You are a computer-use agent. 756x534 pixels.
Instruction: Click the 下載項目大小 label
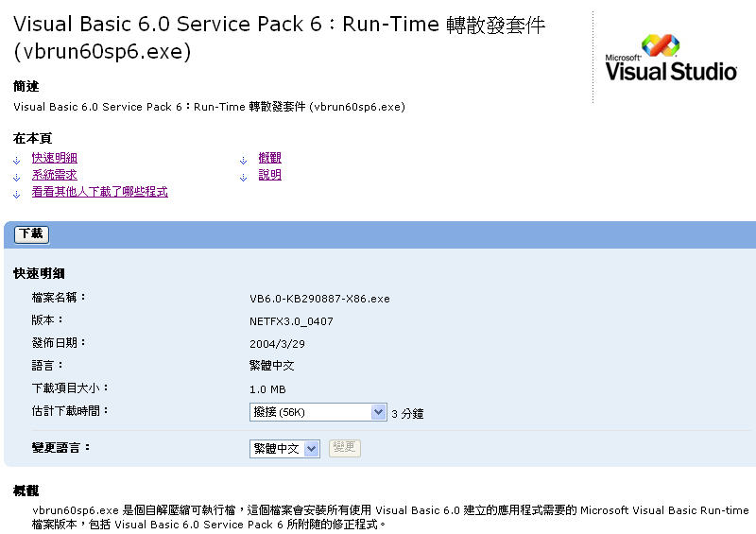(70, 388)
